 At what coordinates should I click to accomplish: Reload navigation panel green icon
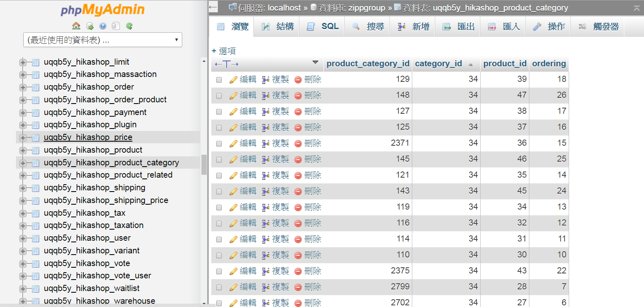point(129,26)
